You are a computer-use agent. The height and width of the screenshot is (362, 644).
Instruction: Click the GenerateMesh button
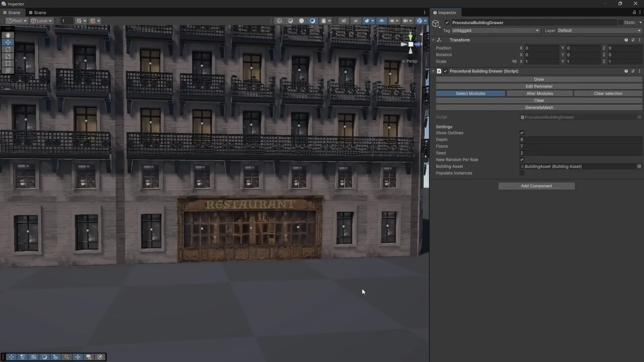[539, 108]
